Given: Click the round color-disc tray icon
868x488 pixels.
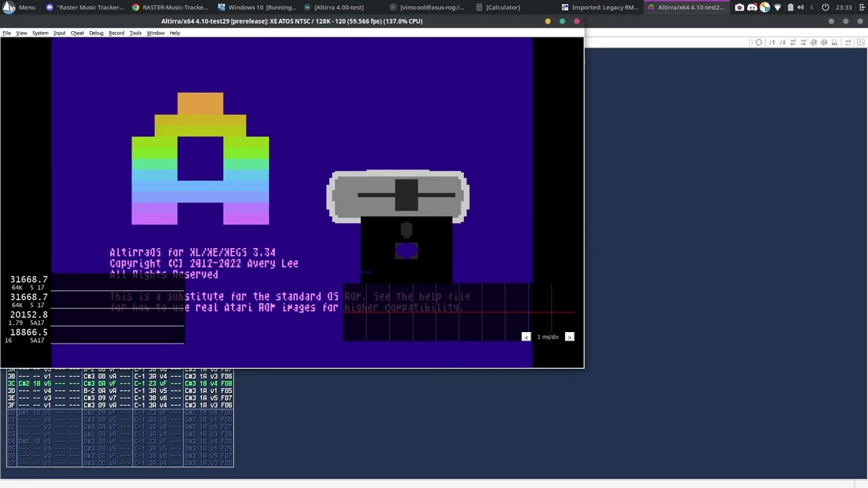Looking at the screenshot, I should click(x=765, y=7).
